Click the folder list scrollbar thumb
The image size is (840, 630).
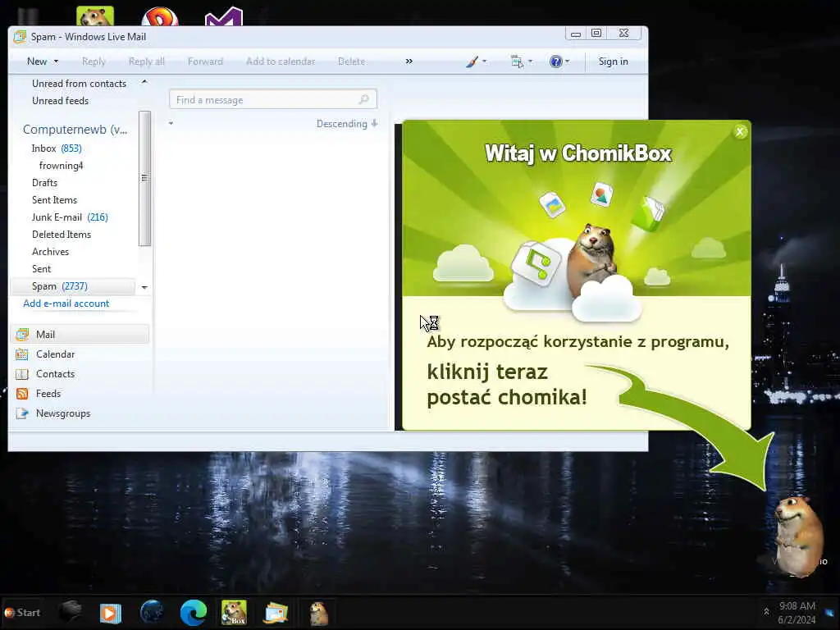click(144, 178)
